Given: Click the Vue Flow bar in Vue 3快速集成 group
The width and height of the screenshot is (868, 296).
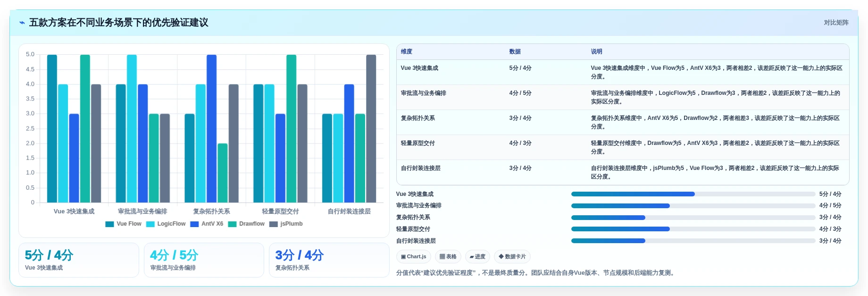Looking at the screenshot, I should click(x=52, y=128).
